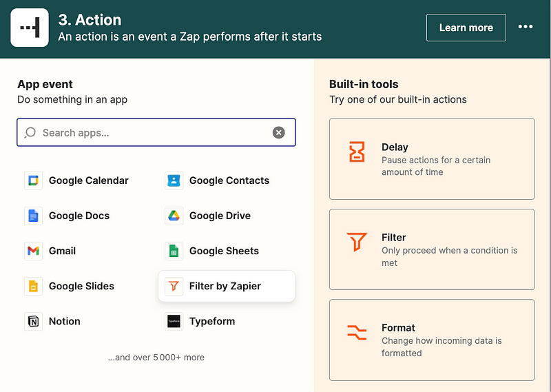Choose Google Docs app label
The image size is (551, 392).
tap(79, 216)
